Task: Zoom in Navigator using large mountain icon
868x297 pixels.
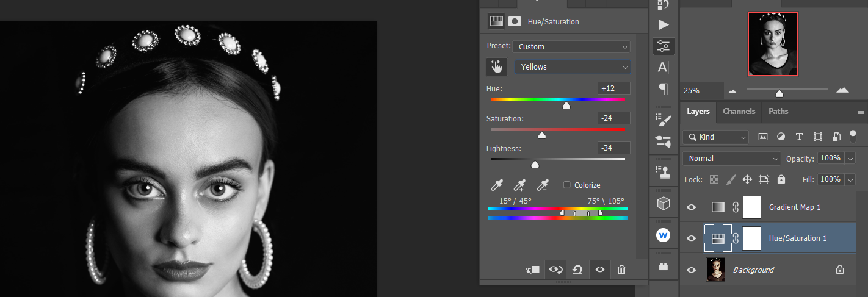Action: [842, 90]
